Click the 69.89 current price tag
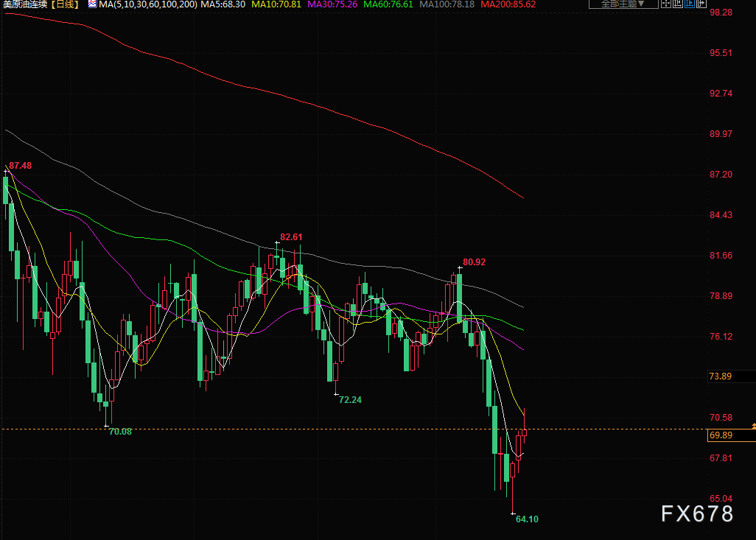756x540 pixels. 720,435
